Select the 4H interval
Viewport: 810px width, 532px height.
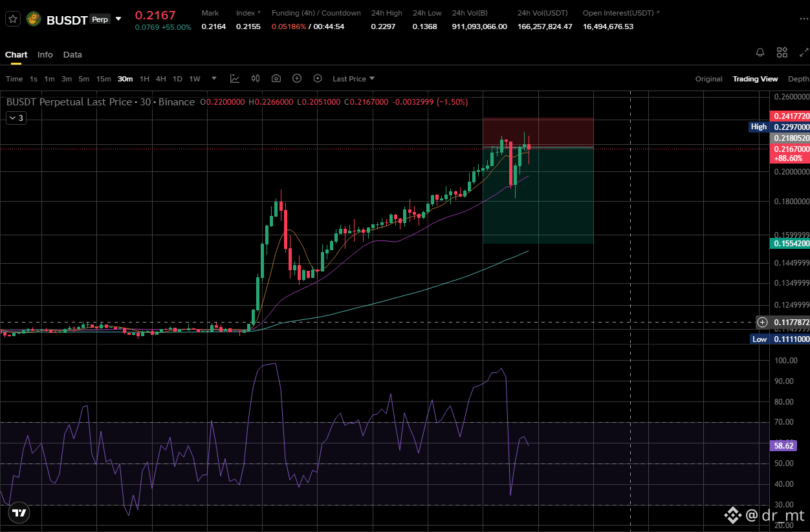(x=160, y=79)
